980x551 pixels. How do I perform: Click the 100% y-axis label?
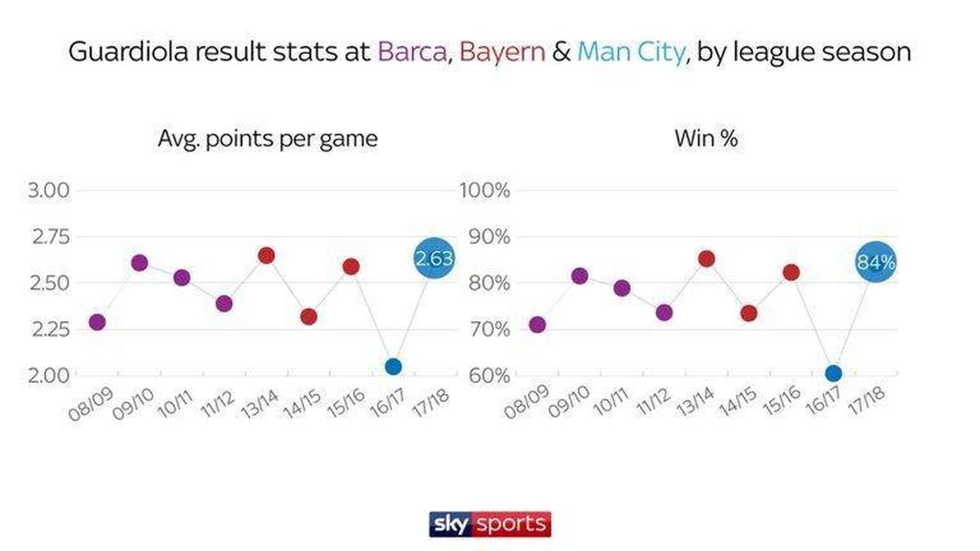(485, 191)
